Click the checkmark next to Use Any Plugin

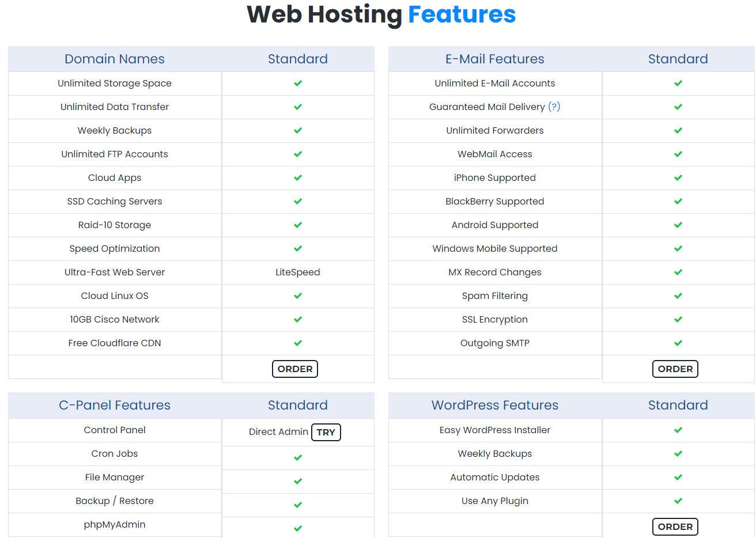coord(678,501)
